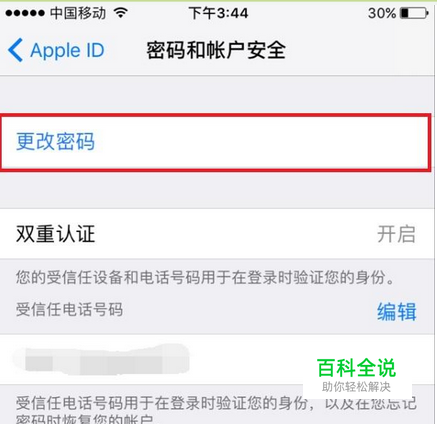Tap the blue back chevron arrow
Image resolution: width=437 pixels, height=424 pixels.
tap(15, 50)
